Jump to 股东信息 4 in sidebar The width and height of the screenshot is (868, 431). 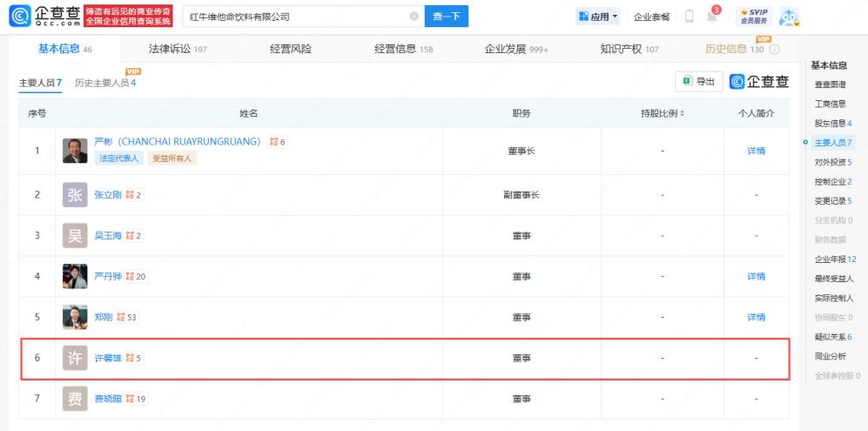[x=833, y=123]
